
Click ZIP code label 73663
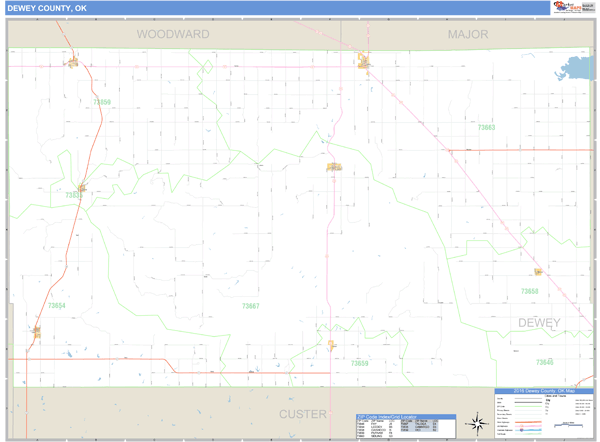485,127
